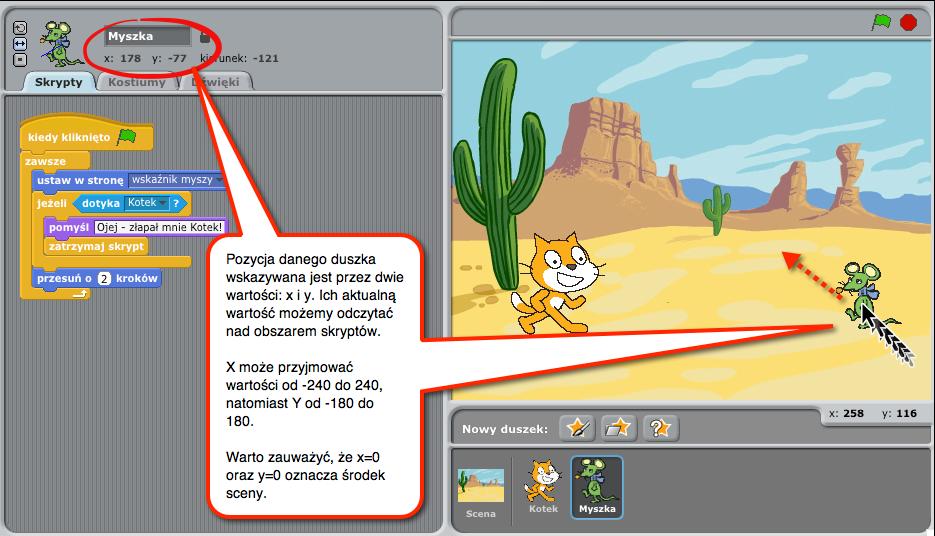Click the Myszka mouse sprite on stage

[x=861, y=293]
